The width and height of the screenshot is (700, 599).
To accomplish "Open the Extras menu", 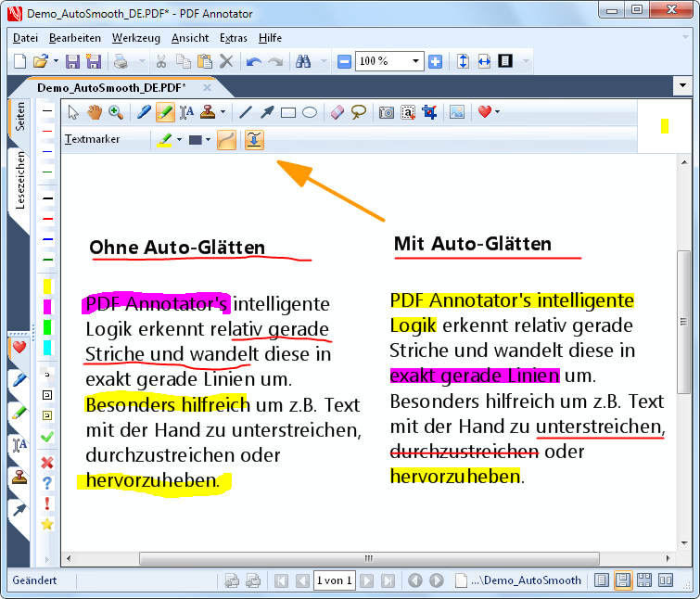I will pos(234,38).
